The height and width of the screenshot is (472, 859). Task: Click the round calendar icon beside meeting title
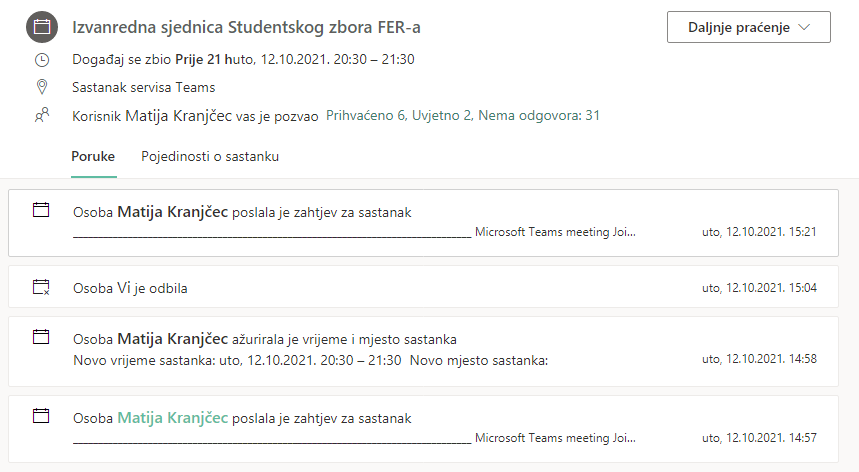click(42, 27)
